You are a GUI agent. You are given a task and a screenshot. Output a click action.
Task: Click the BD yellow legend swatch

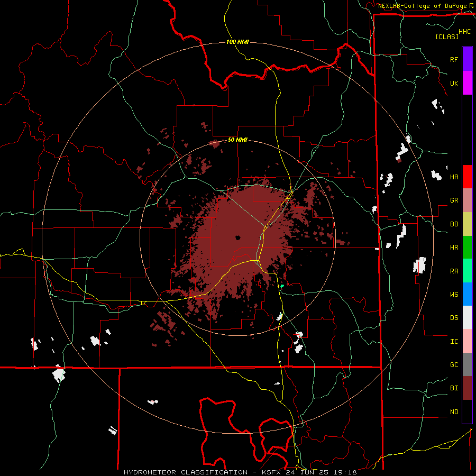point(467,224)
